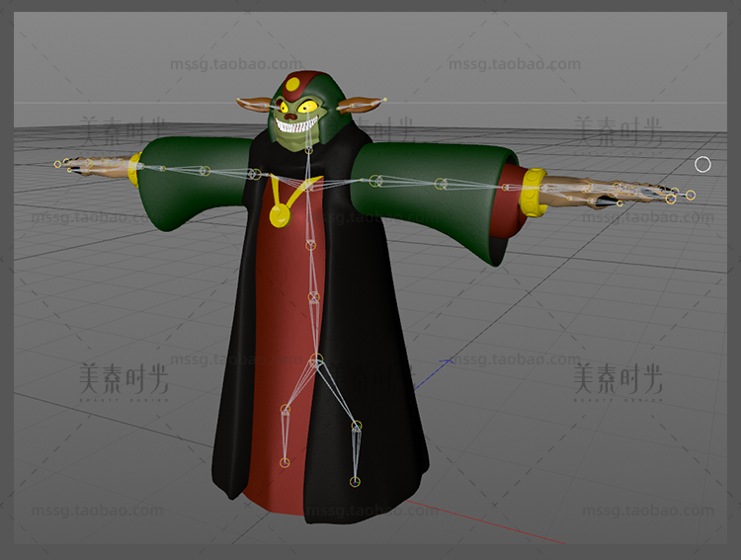Click the elbow joint in the short green sleeve
The image size is (741, 560).
205,171
